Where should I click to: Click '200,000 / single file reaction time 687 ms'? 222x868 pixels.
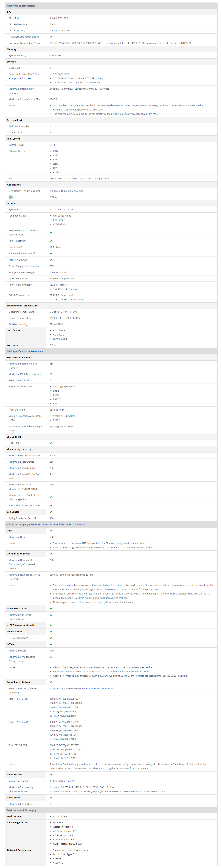coord(72,575)
